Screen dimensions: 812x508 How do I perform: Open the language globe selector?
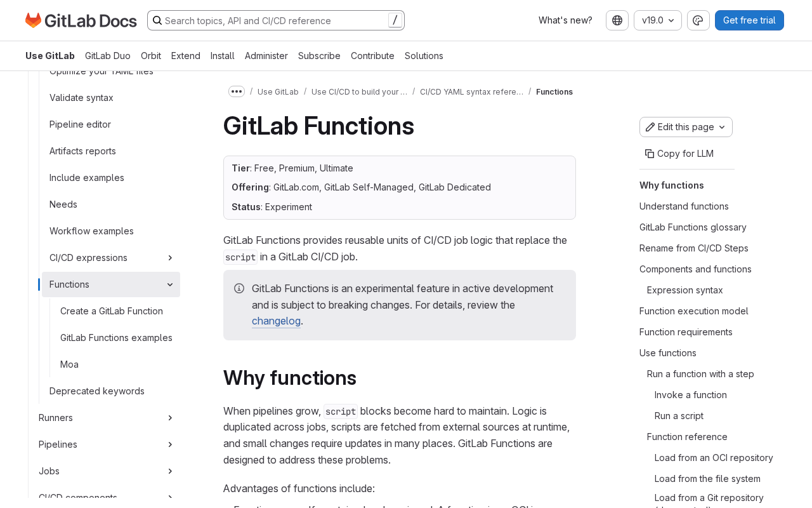(617, 20)
